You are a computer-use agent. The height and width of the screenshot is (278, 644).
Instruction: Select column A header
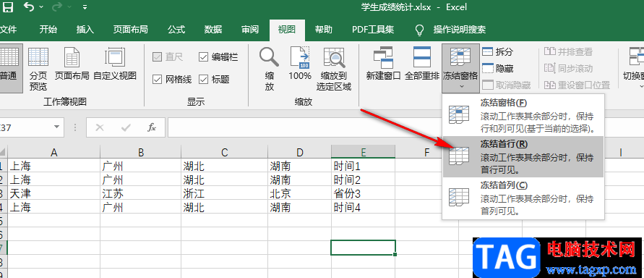coord(53,153)
